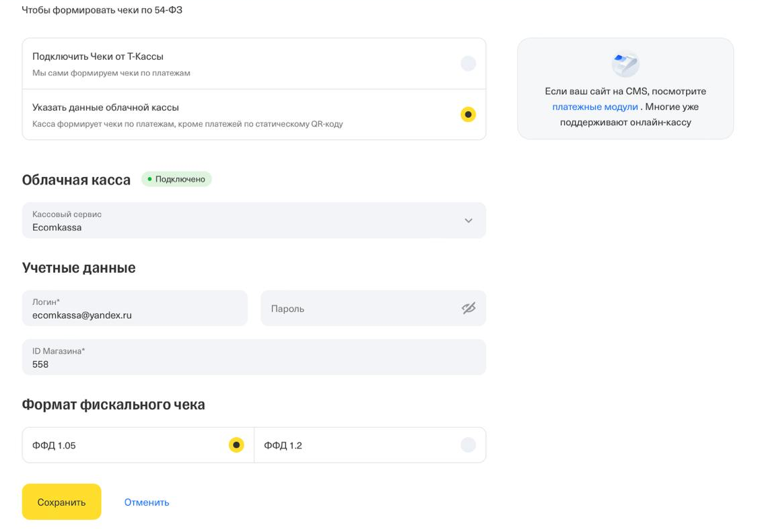Choose the ФФД 1.05 receipt format

pos(236,445)
